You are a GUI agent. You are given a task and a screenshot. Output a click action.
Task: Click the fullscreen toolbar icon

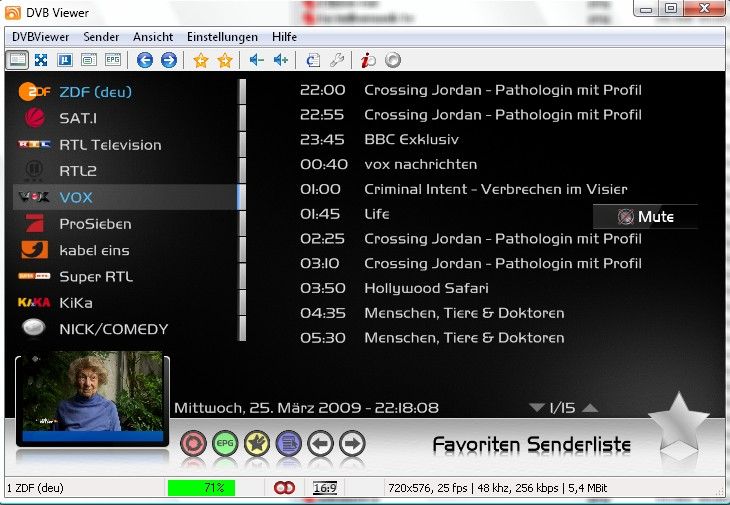coord(41,60)
